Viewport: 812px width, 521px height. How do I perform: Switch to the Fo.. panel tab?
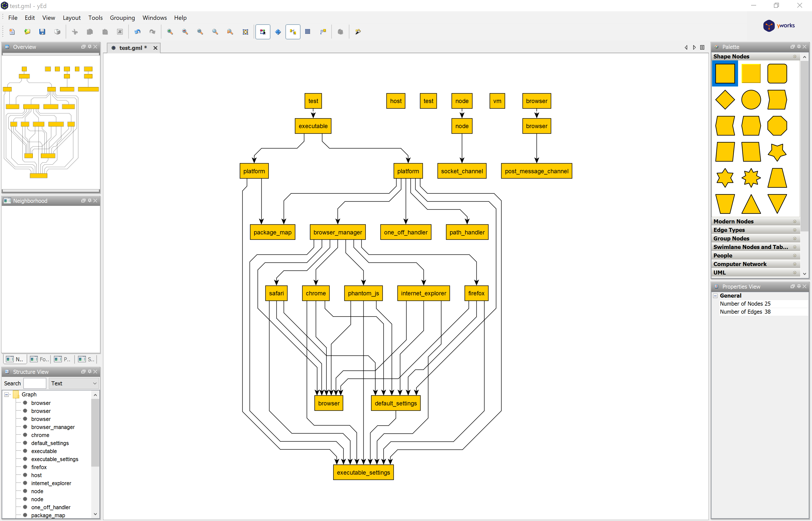click(x=40, y=359)
